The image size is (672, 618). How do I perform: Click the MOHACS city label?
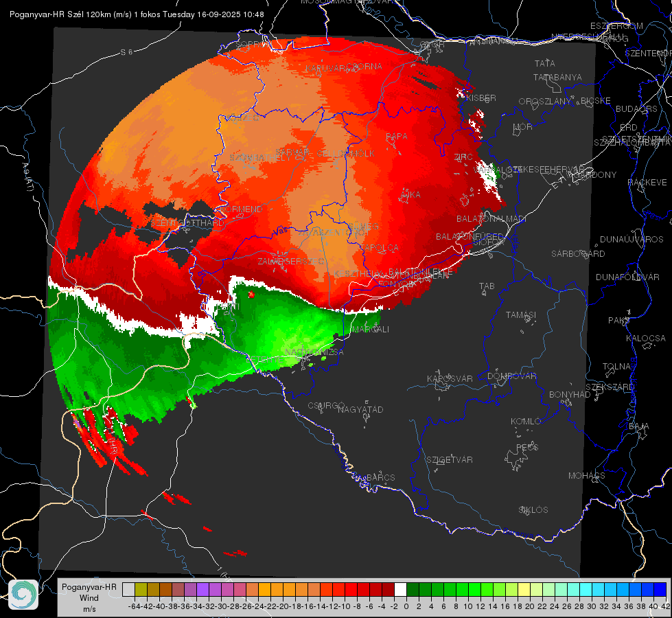pos(587,476)
